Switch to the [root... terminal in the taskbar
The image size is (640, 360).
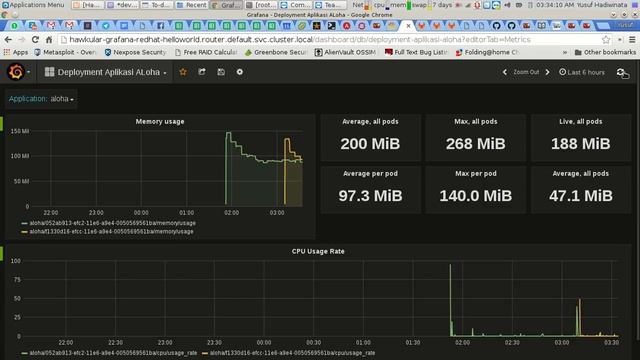pos(261,5)
